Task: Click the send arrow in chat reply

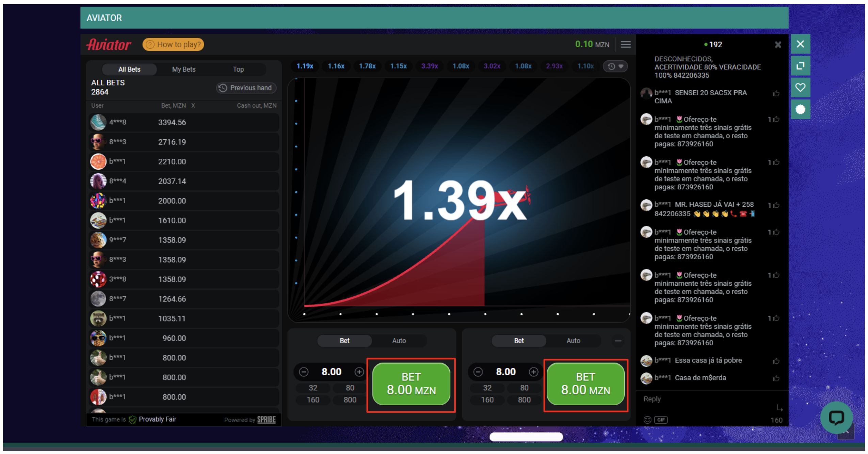Action: pos(779,408)
